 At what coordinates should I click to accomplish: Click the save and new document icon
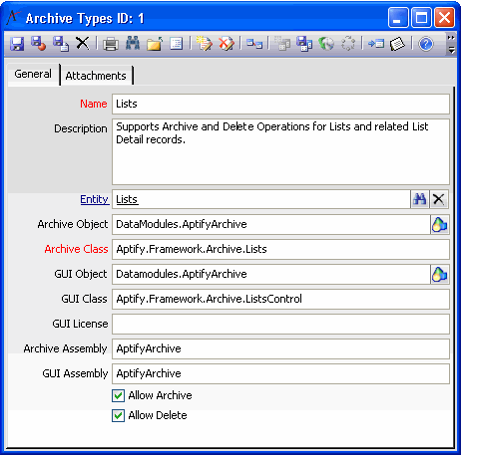pos(61,44)
